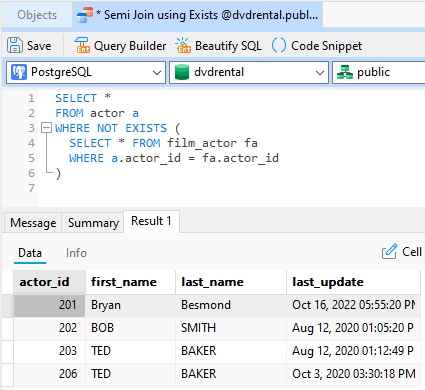Click empty editor line 7
The image size is (425, 390).
tap(230, 188)
